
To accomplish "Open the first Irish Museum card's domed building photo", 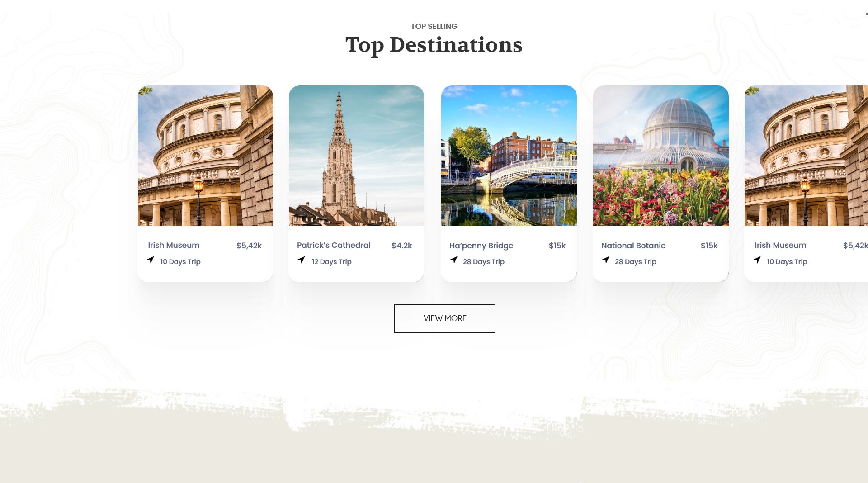I will point(205,156).
